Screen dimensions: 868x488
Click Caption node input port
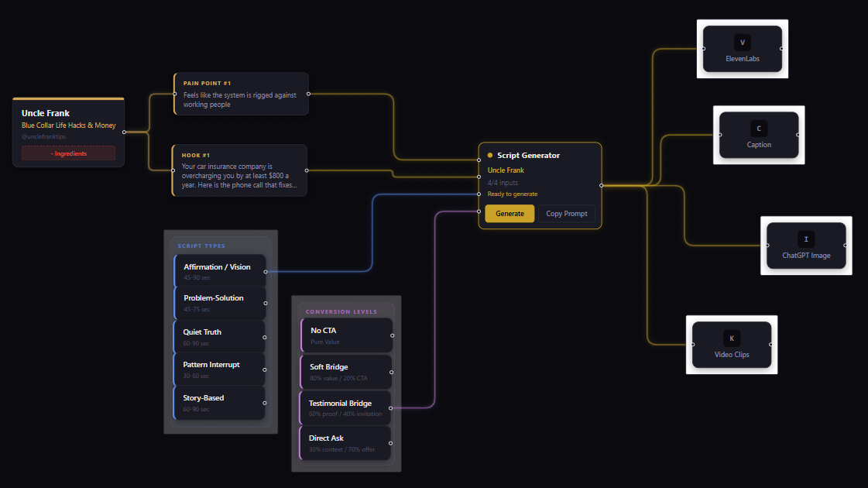coord(719,135)
